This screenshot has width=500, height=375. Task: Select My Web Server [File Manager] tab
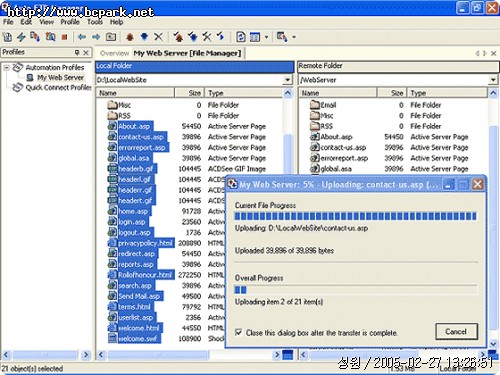click(187, 53)
